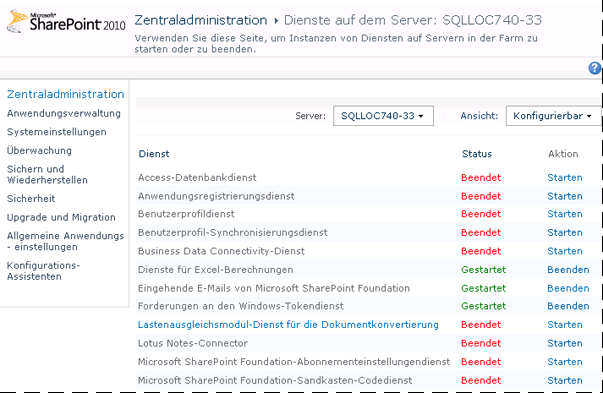The image size is (603, 393).
Task: Select the Benutzerprofil-Synchronisierungsdienst row text
Action: (233, 233)
